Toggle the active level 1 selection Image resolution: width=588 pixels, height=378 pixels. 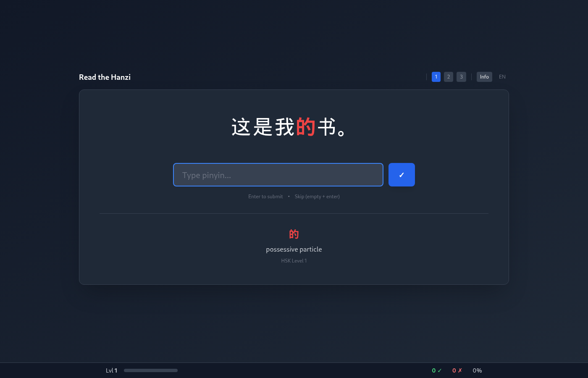pyautogui.click(x=436, y=77)
